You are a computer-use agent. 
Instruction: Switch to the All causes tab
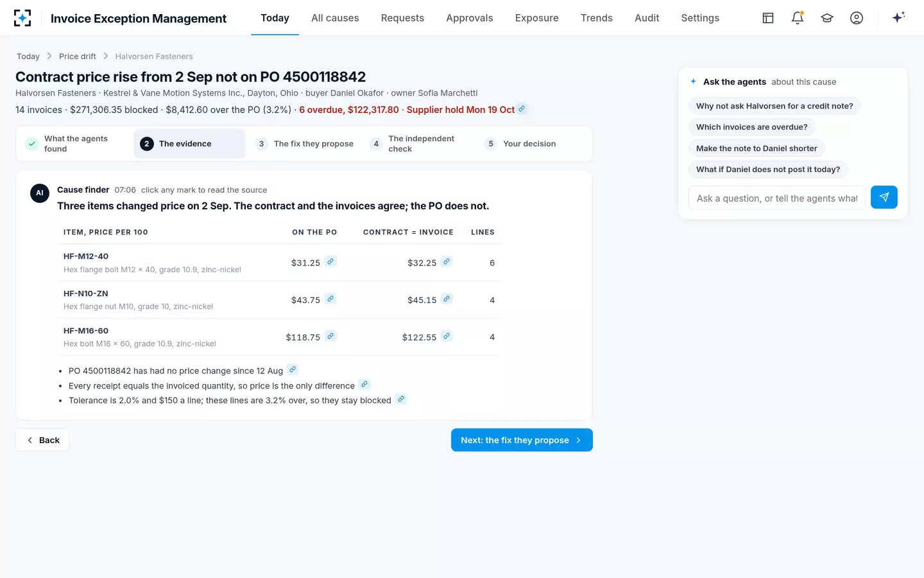[x=335, y=18]
